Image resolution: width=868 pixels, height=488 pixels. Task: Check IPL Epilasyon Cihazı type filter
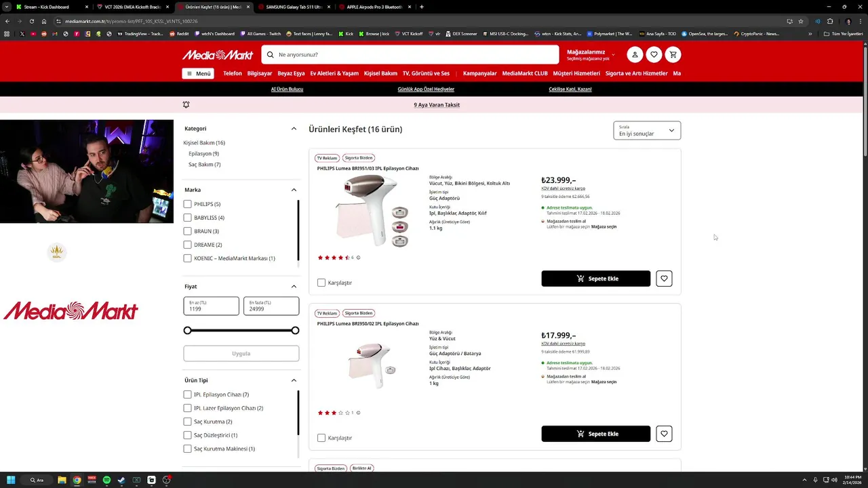point(187,394)
